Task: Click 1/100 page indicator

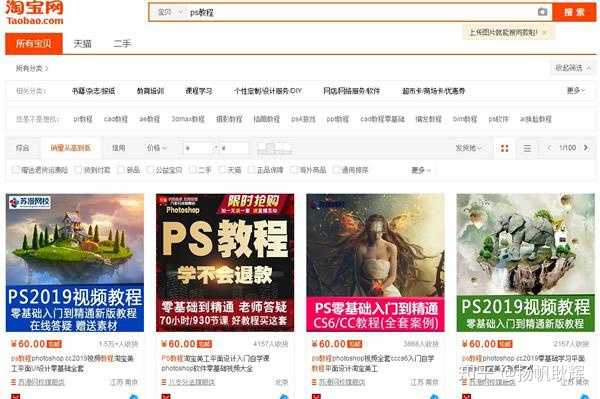Action: (567, 148)
